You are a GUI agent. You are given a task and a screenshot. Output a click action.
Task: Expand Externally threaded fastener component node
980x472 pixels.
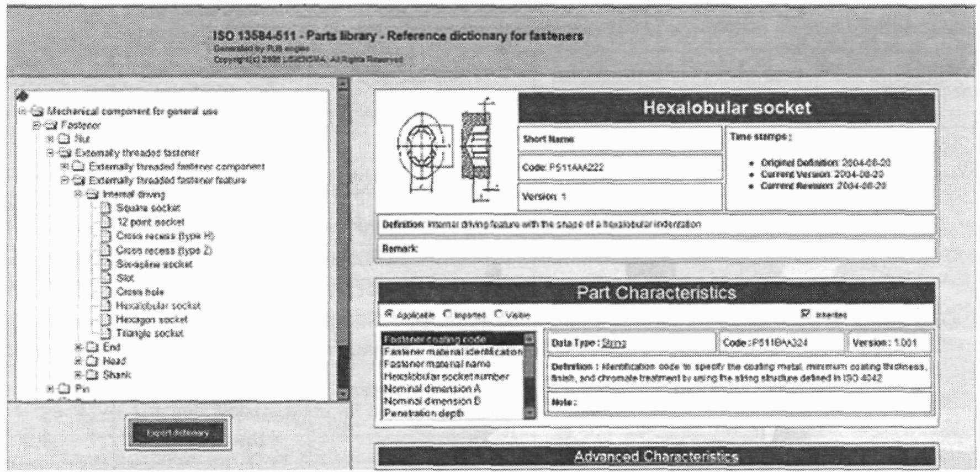65,167
